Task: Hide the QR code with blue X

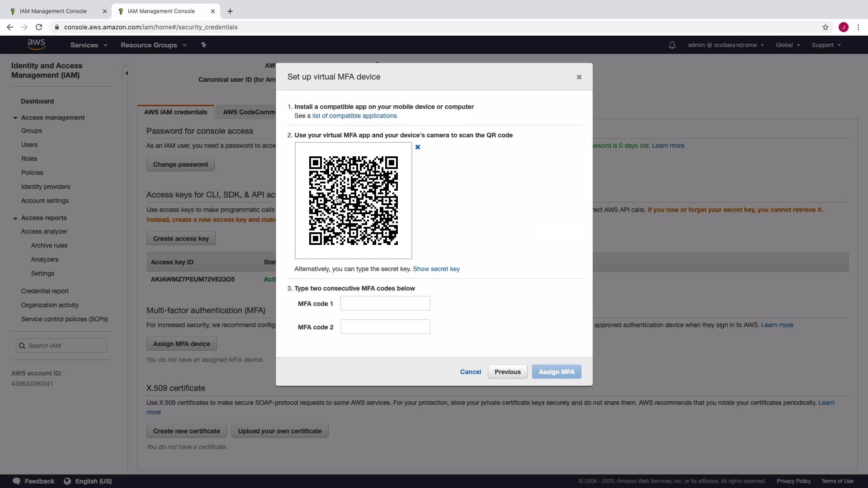Action: click(418, 147)
